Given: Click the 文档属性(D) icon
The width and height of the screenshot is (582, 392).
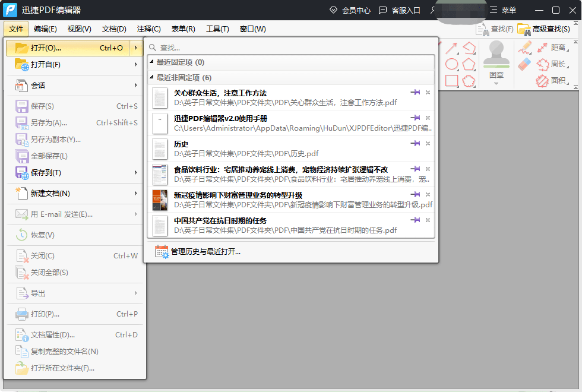Looking at the screenshot, I should tap(21, 335).
